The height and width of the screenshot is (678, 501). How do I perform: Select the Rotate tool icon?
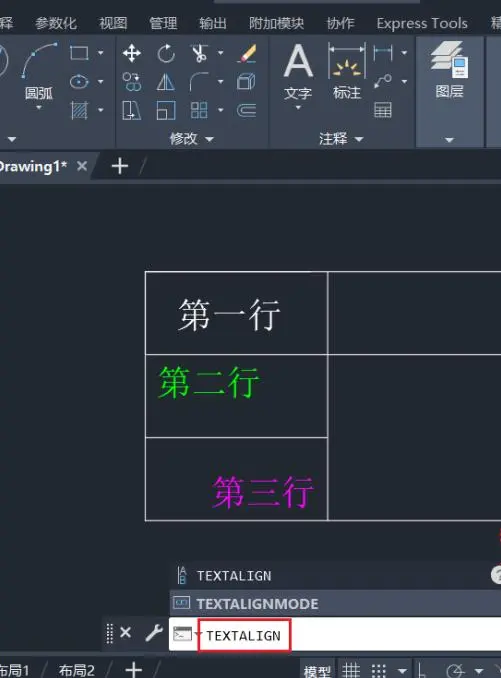point(166,54)
